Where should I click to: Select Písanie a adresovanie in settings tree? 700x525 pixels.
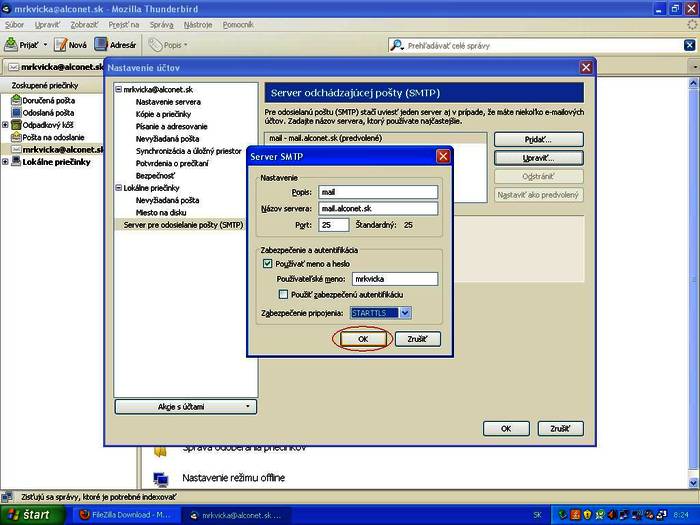pos(171,126)
